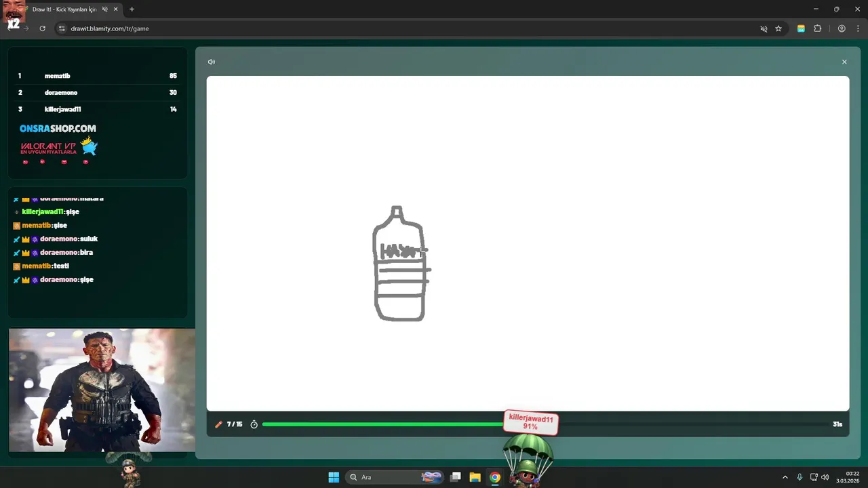
Task: Click the stopwatch timer icon
Action: click(254, 424)
